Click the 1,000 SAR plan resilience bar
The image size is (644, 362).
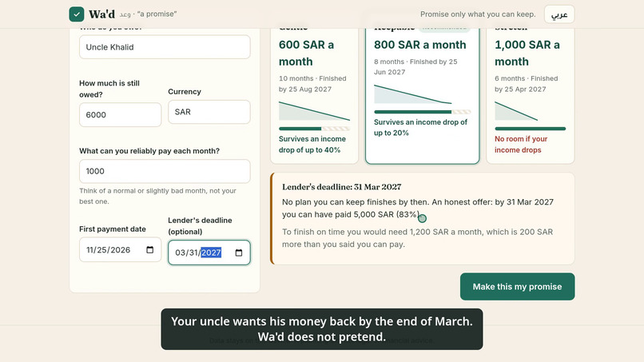click(531, 129)
